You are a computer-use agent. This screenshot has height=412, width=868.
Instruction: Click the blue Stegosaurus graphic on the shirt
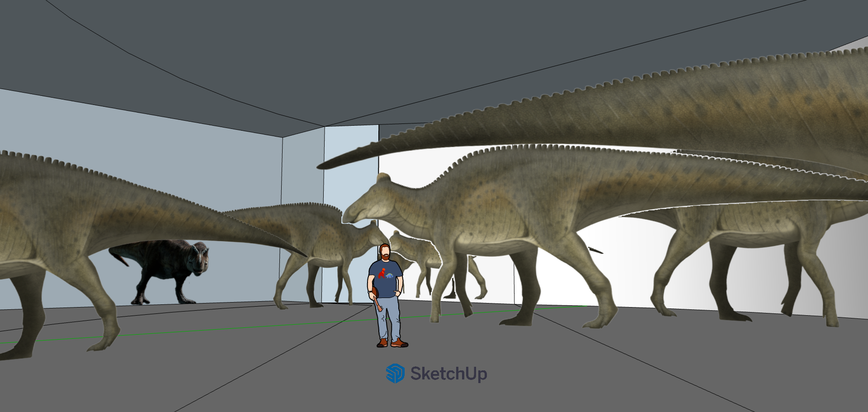(x=390, y=275)
